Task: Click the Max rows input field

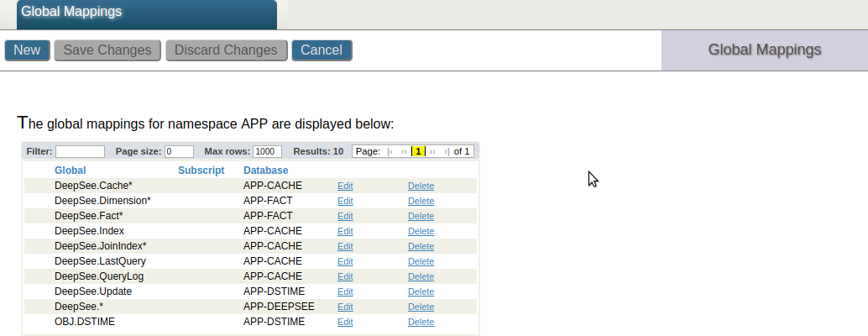Action: tap(267, 152)
